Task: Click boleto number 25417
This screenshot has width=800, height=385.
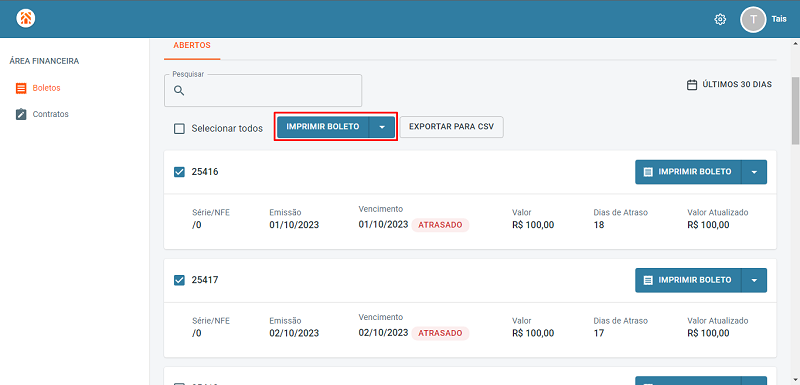Action: [205, 280]
